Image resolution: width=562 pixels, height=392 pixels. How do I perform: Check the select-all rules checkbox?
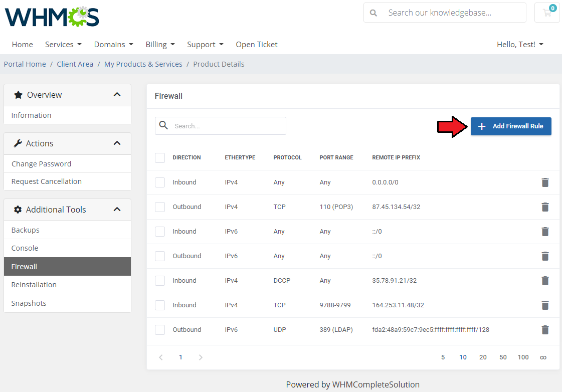tap(160, 158)
